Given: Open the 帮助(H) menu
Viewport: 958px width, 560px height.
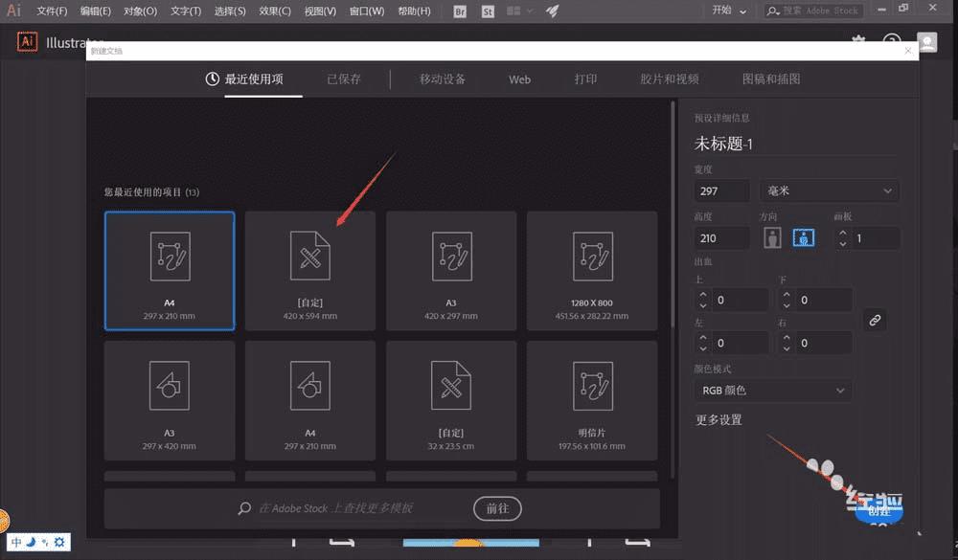Looking at the screenshot, I should [414, 11].
